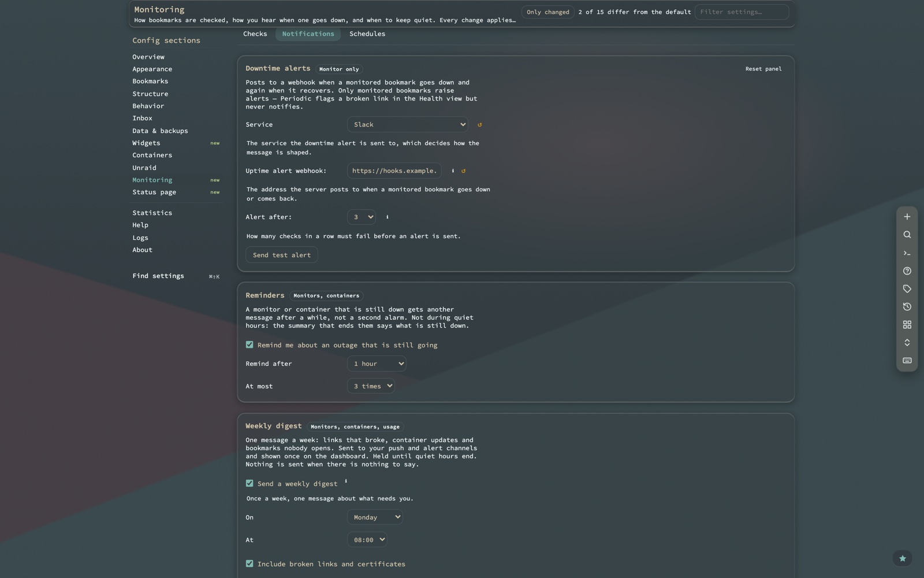
Task: Click the keyboard icon in right toolbar
Action: [x=907, y=361]
